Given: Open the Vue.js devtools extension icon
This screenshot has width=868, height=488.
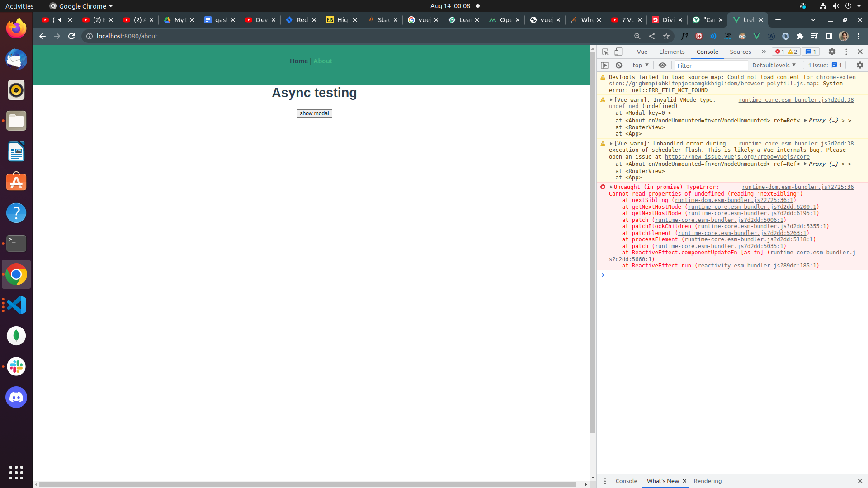Looking at the screenshot, I should 756,36.
